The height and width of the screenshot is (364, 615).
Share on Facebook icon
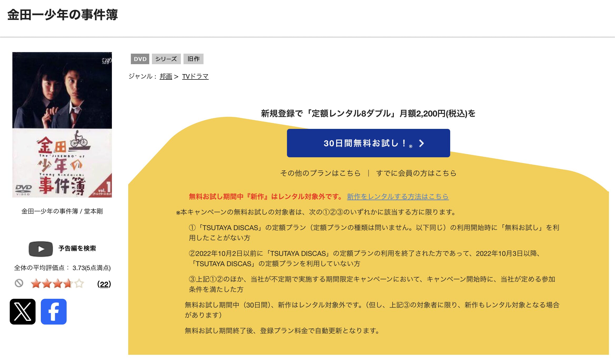pyautogui.click(x=54, y=312)
